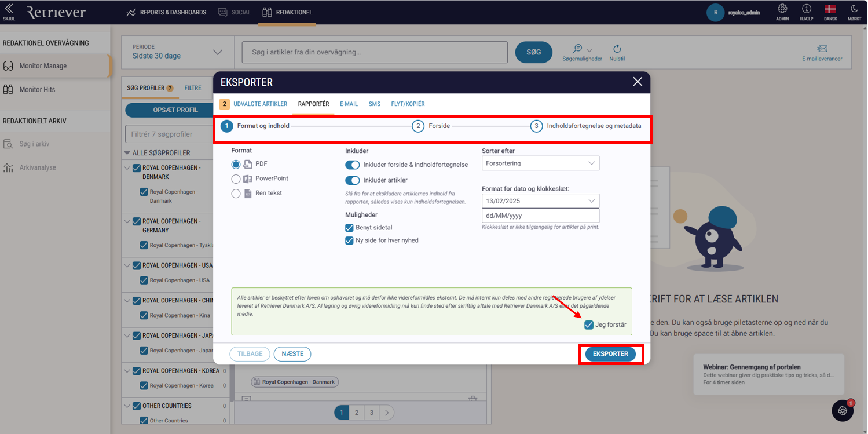The image size is (868, 434).
Task: Go to step 2 Forside
Action: [x=431, y=126]
